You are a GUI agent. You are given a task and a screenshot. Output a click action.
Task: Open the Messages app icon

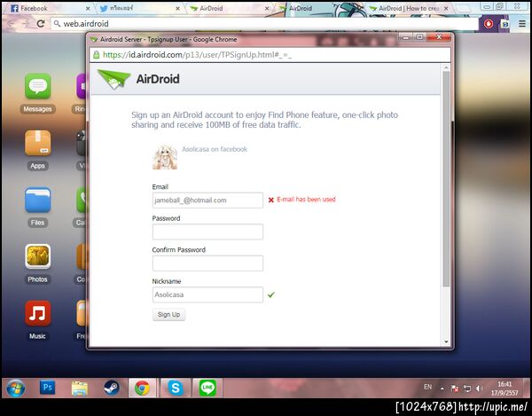tap(37, 86)
